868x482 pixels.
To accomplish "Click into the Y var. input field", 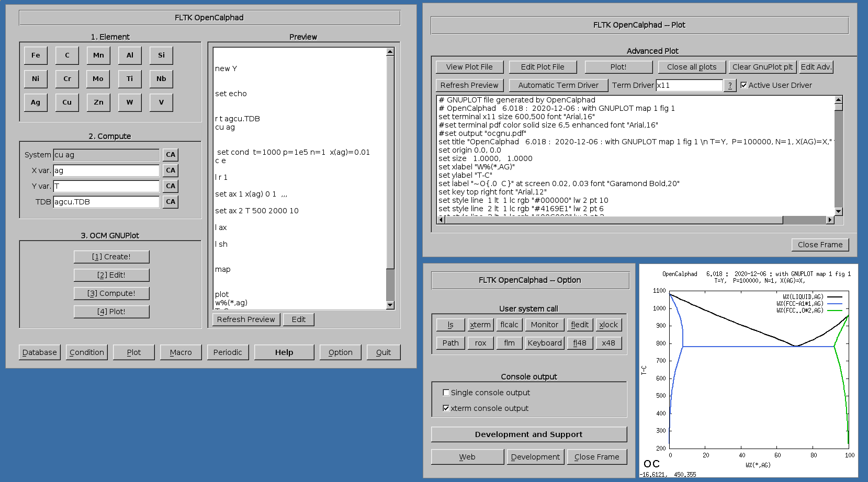I will [x=106, y=186].
